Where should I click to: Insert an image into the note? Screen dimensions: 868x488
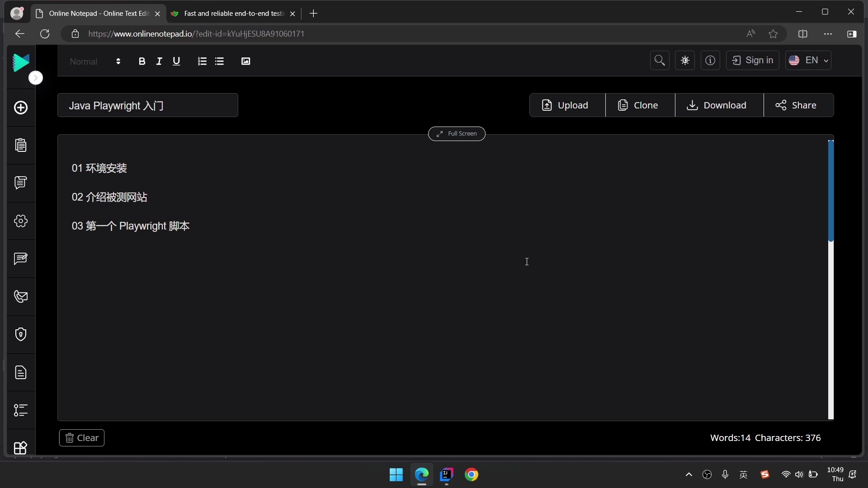coord(245,61)
